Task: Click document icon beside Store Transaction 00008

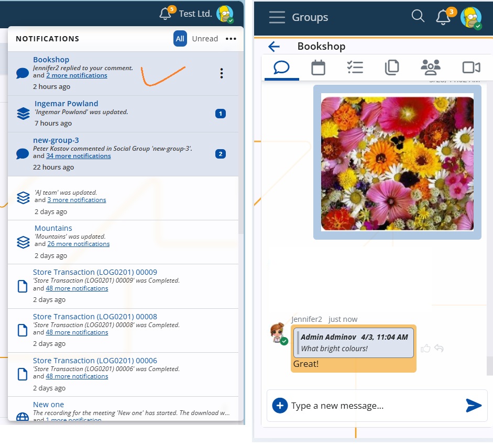Action: pos(23,330)
